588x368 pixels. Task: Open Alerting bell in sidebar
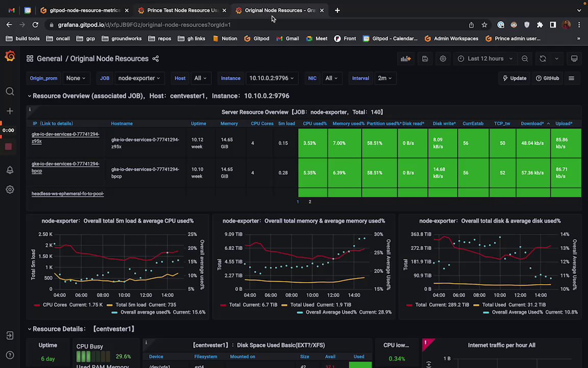10,170
